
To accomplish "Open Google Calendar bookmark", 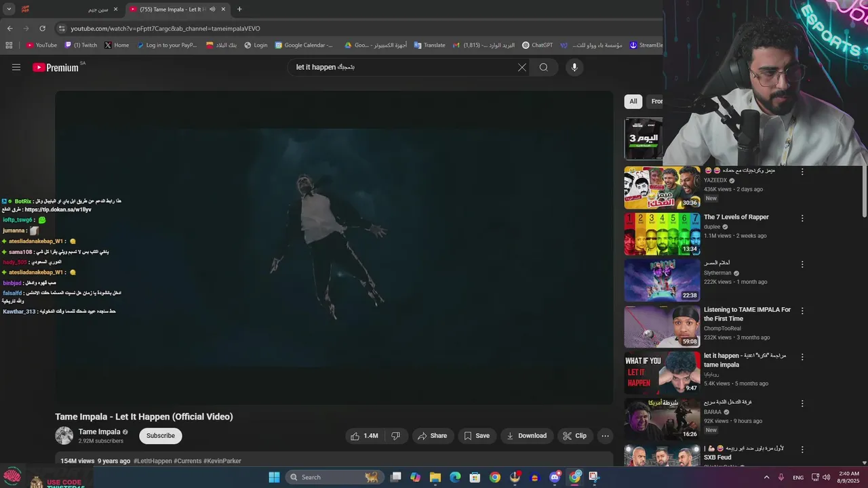I will click(304, 45).
